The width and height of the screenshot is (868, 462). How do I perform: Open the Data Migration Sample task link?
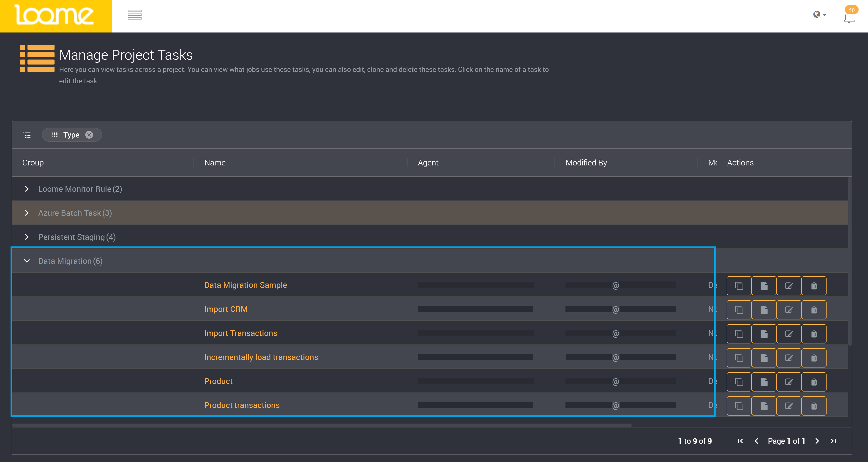(245, 285)
